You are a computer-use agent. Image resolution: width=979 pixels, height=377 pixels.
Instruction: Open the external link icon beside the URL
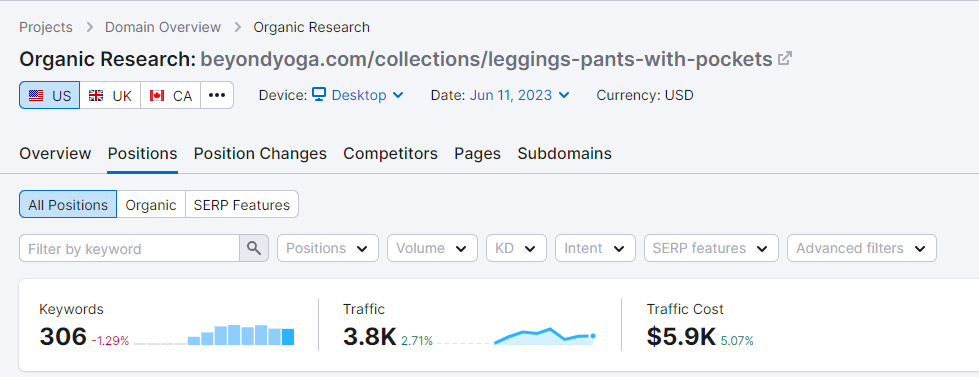785,59
